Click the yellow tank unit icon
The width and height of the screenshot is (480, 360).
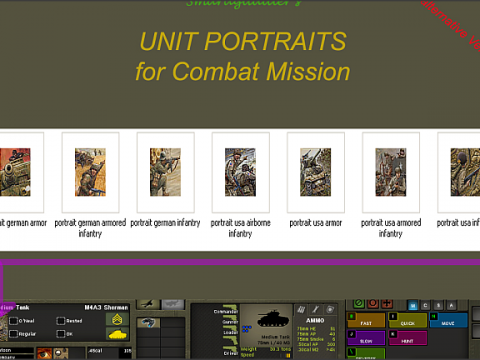tap(117, 334)
